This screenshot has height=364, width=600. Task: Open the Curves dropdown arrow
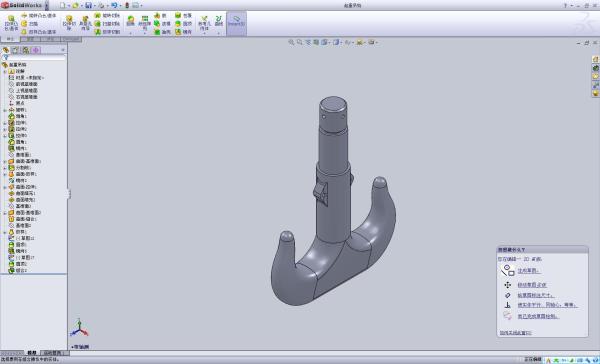tap(218, 33)
